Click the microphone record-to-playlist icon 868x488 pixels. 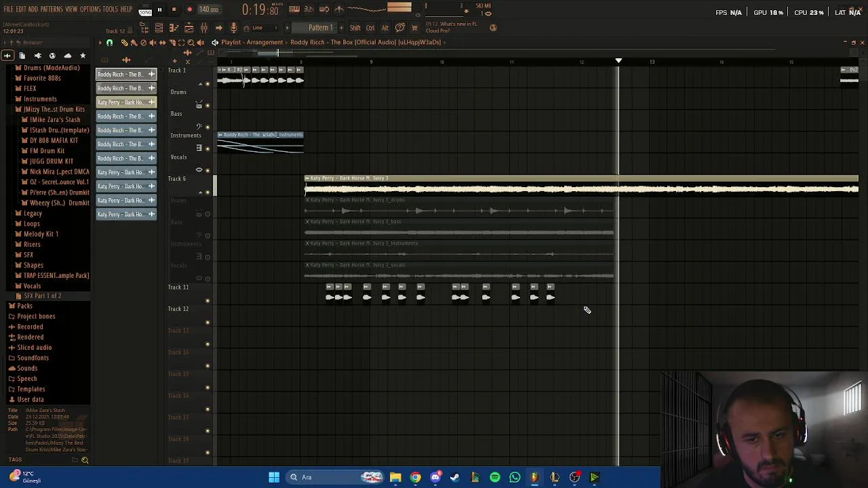click(x=234, y=28)
